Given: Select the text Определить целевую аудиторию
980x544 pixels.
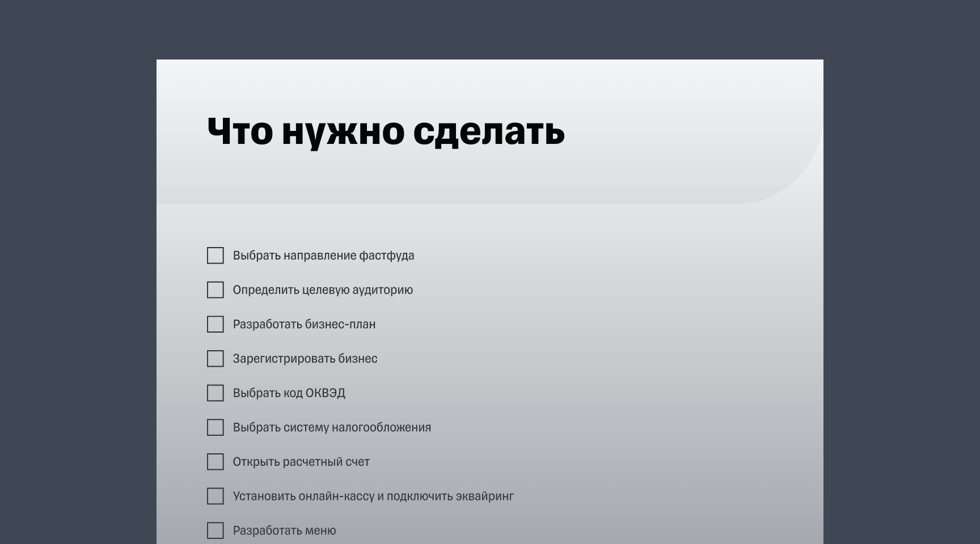Looking at the screenshot, I should 323,290.
